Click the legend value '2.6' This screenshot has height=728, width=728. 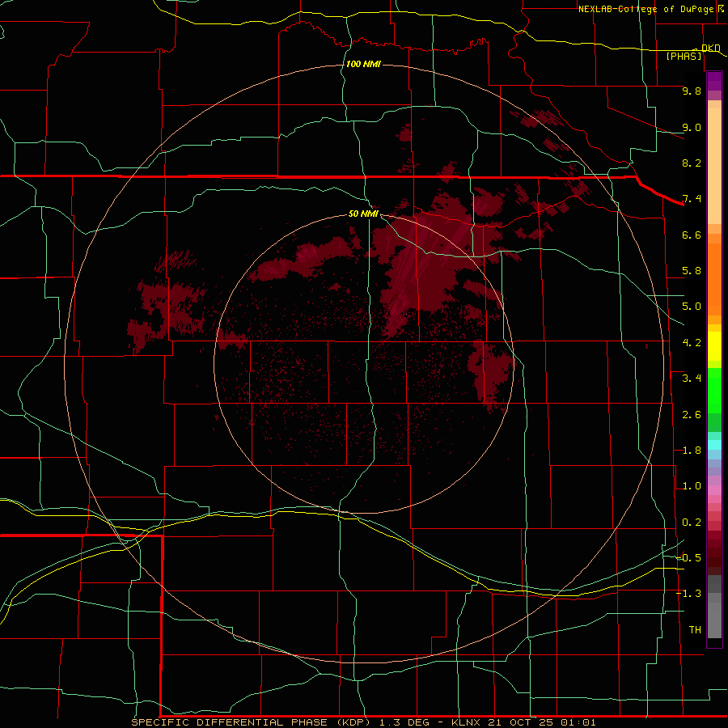click(692, 415)
